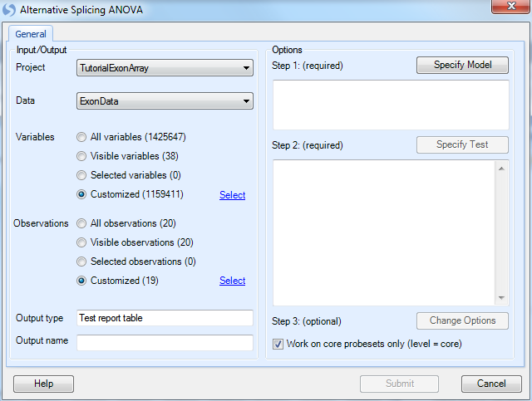Click the Help button

pyautogui.click(x=43, y=384)
